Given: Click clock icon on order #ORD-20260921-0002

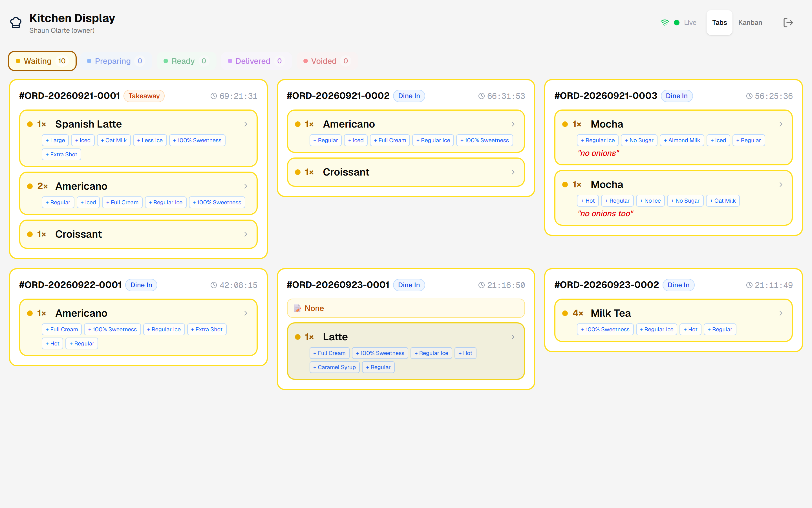Looking at the screenshot, I should [x=481, y=96].
